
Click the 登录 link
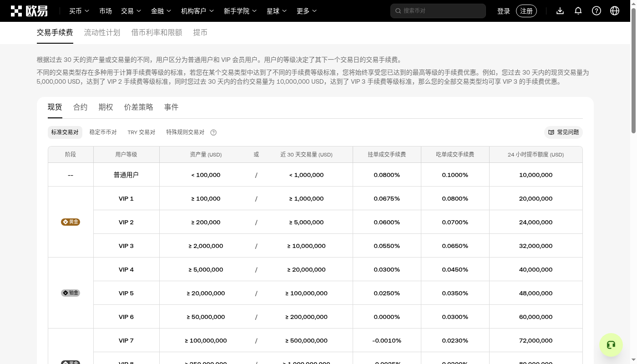[x=504, y=11]
